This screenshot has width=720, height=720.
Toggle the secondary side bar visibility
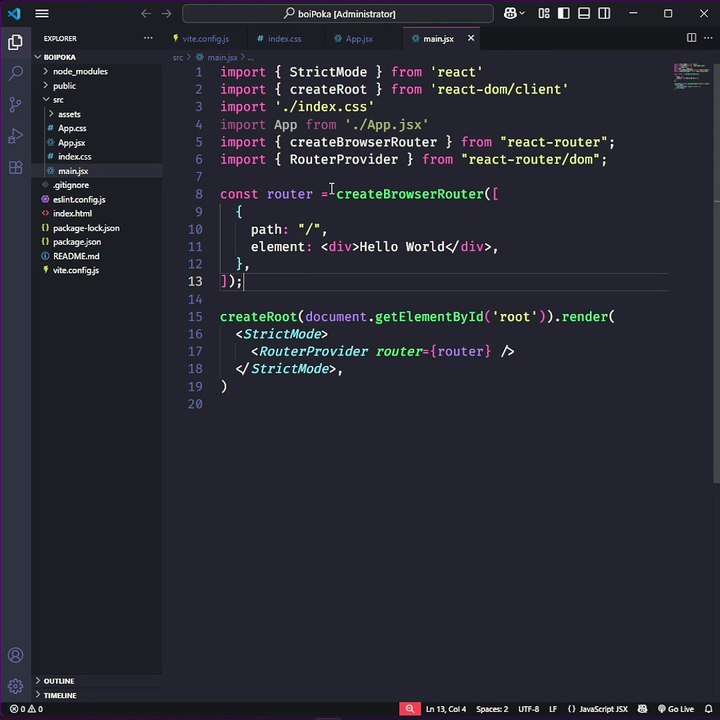point(604,13)
